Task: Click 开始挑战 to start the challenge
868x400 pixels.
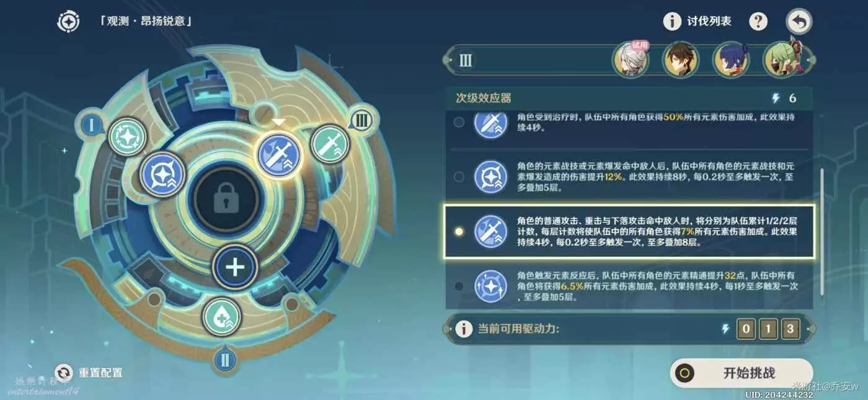Action: click(x=742, y=373)
